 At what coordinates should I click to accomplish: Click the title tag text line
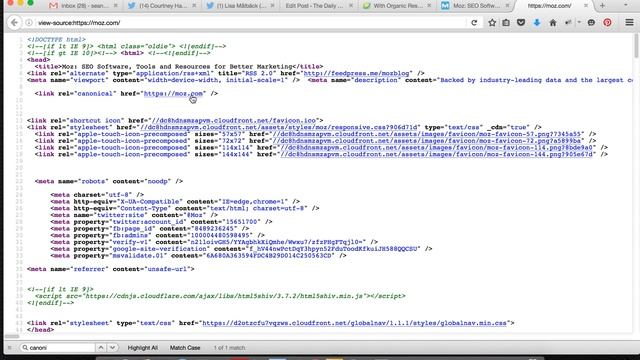(x=179, y=67)
